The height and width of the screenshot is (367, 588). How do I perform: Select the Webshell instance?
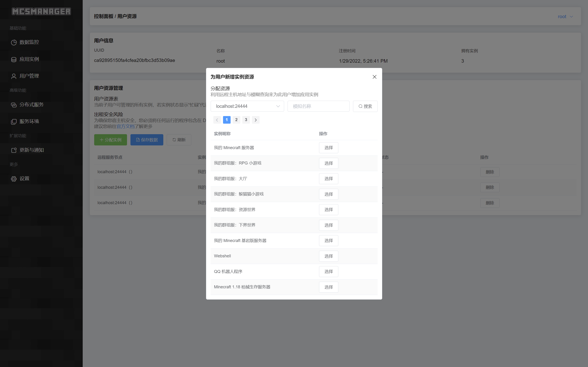tap(328, 256)
